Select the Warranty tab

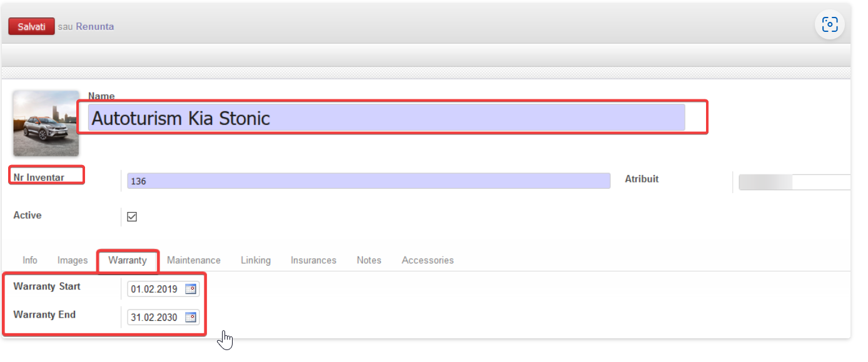(x=128, y=260)
